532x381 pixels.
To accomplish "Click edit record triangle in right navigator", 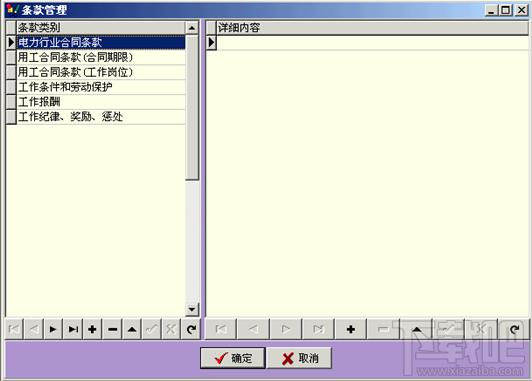I will coord(416,329).
